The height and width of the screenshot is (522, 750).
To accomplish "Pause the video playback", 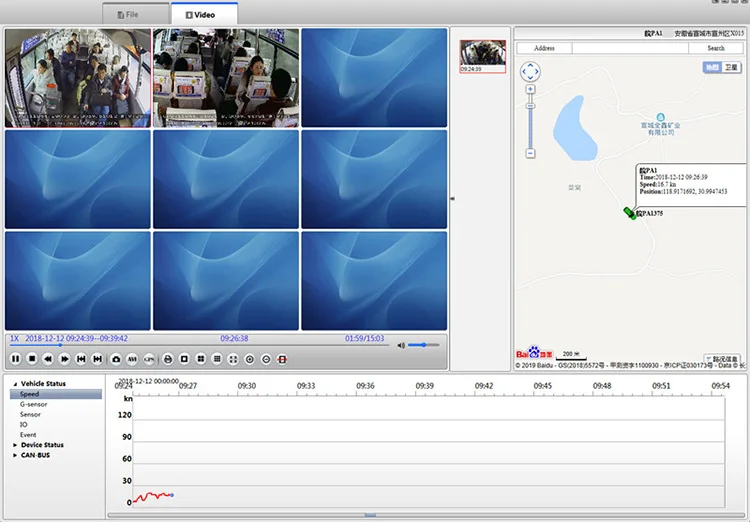I will pyautogui.click(x=15, y=358).
